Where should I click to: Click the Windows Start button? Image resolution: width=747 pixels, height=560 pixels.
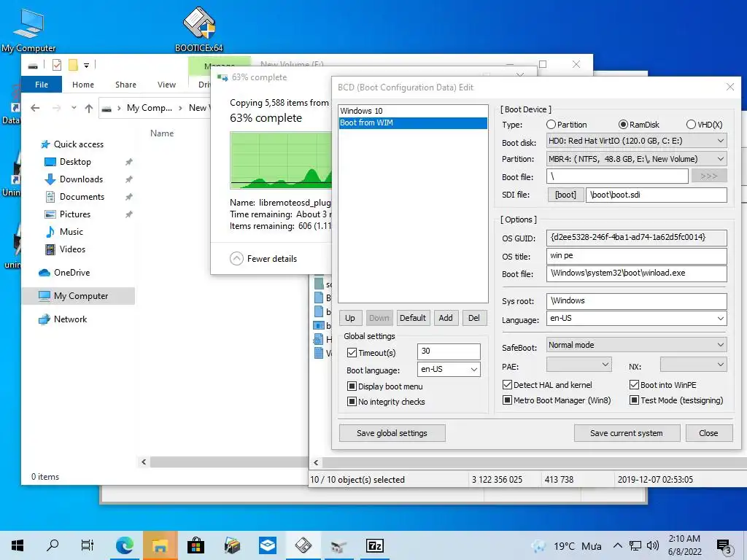(x=18, y=545)
